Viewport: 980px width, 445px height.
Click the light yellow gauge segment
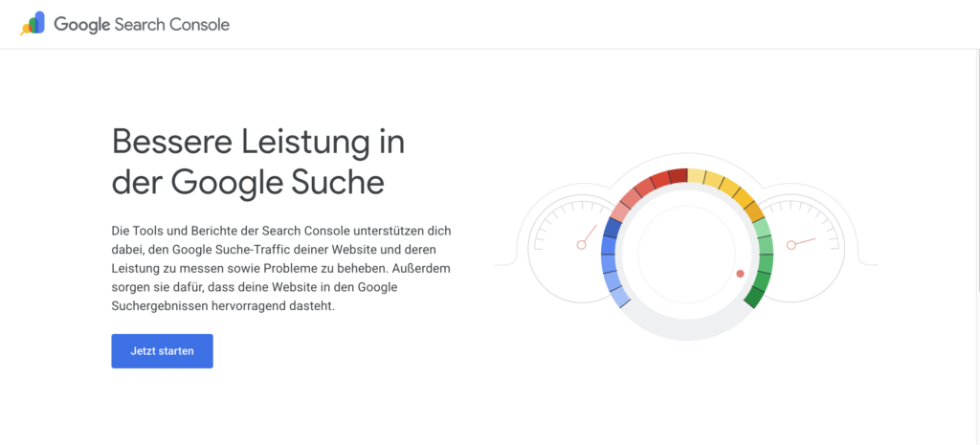(x=697, y=176)
